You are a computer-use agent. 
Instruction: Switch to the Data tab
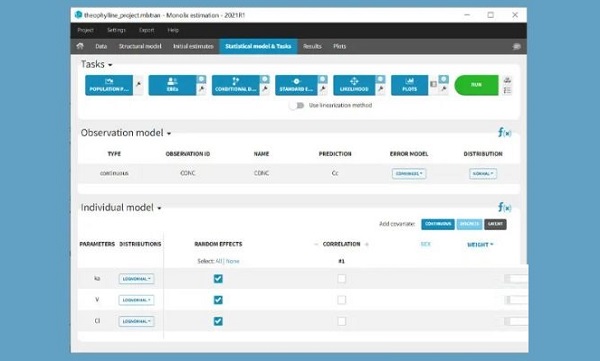coord(101,46)
